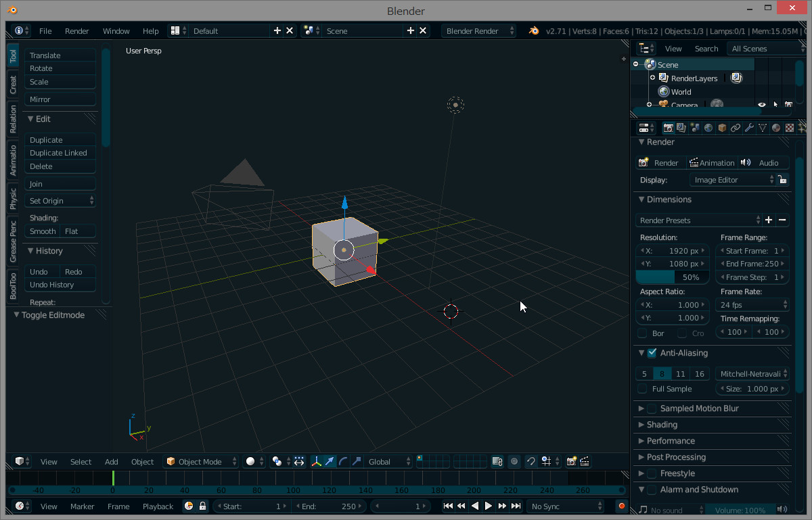Click the Undo History button
Viewport: 812px width, 520px height.
61,285
